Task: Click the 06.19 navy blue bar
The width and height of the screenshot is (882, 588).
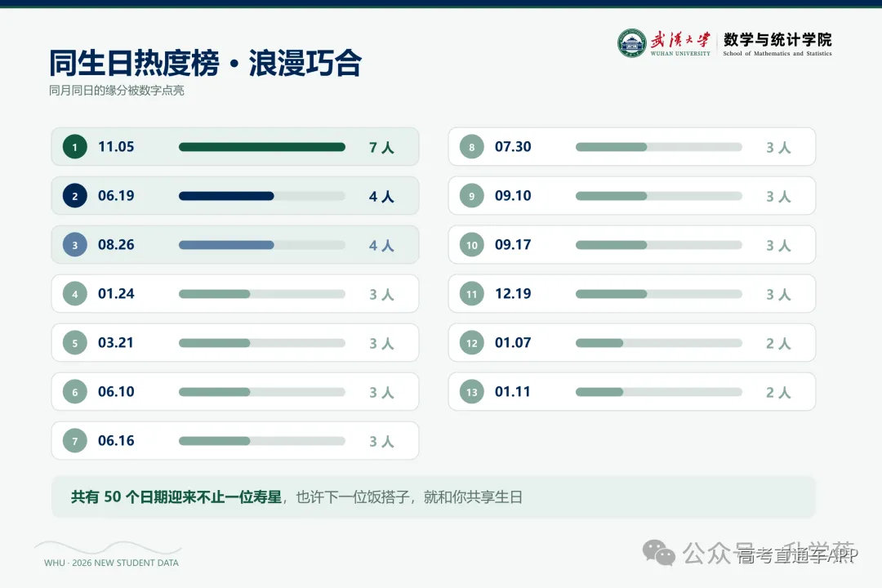Action: 226,196
